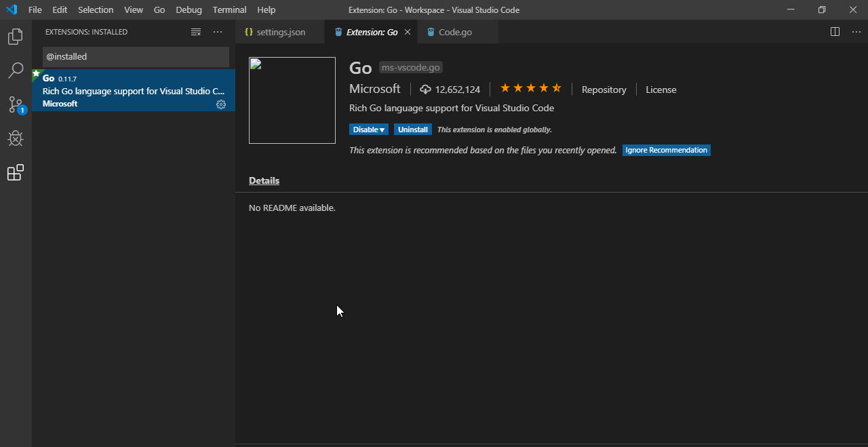Click the five-star rating display

(530, 88)
